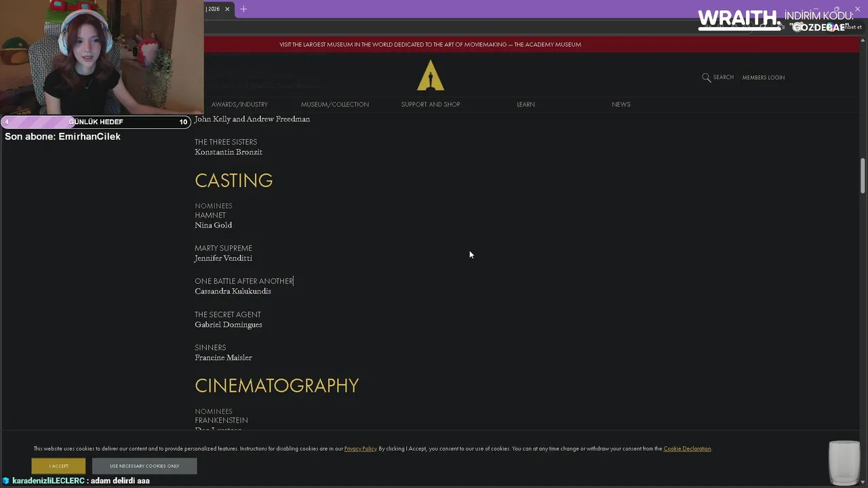Select the Sinners nominee title
Viewport: 868px width, 488px height.
[210, 348]
